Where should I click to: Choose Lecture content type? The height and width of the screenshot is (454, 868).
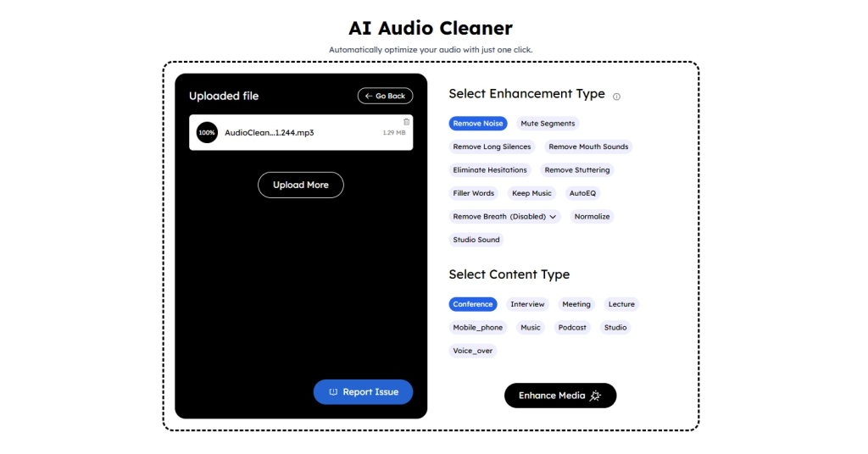pyautogui.click(x=621, y=304)
